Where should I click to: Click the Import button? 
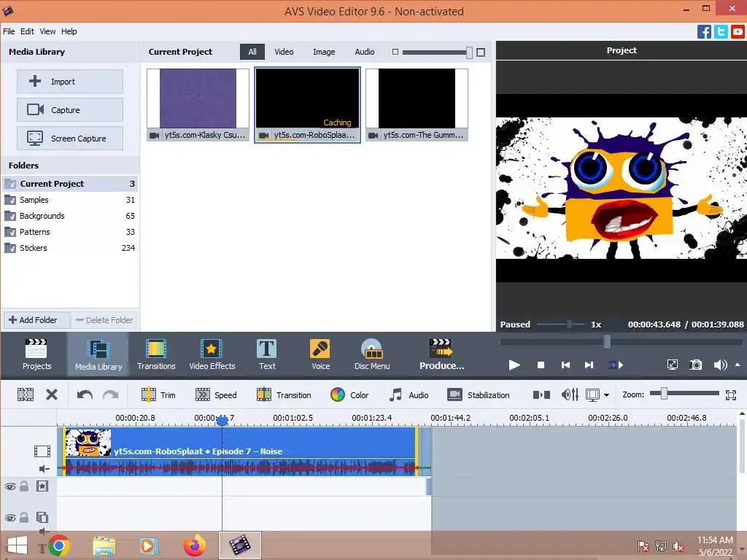[70, 82]
